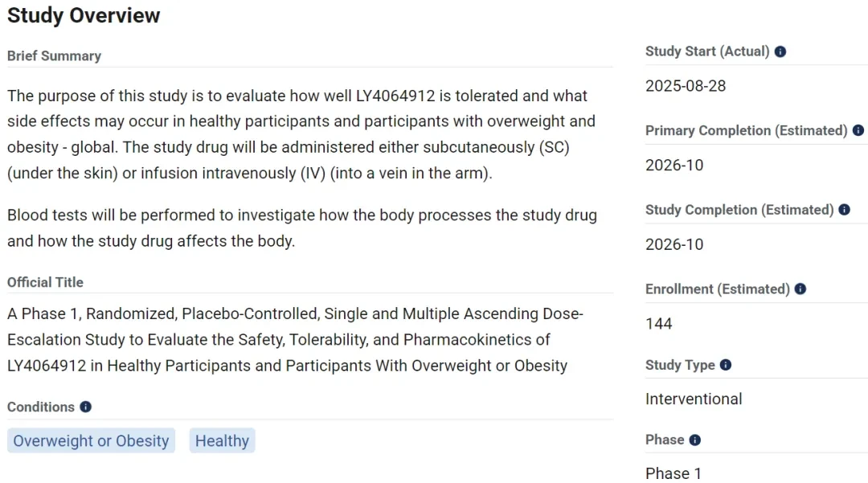Click the Phase 1 value text
This screenshot has height=483, width=868.
pyautogui.click(x=674, y=473)
